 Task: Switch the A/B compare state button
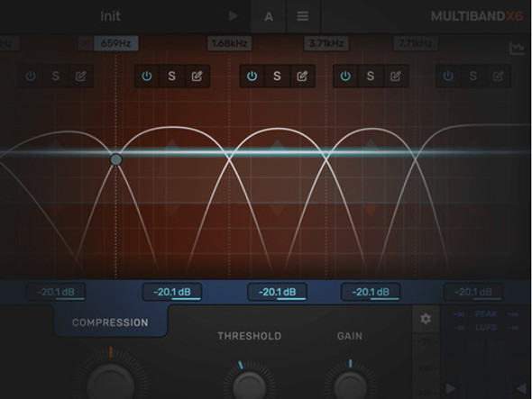(x=269, y=16)
